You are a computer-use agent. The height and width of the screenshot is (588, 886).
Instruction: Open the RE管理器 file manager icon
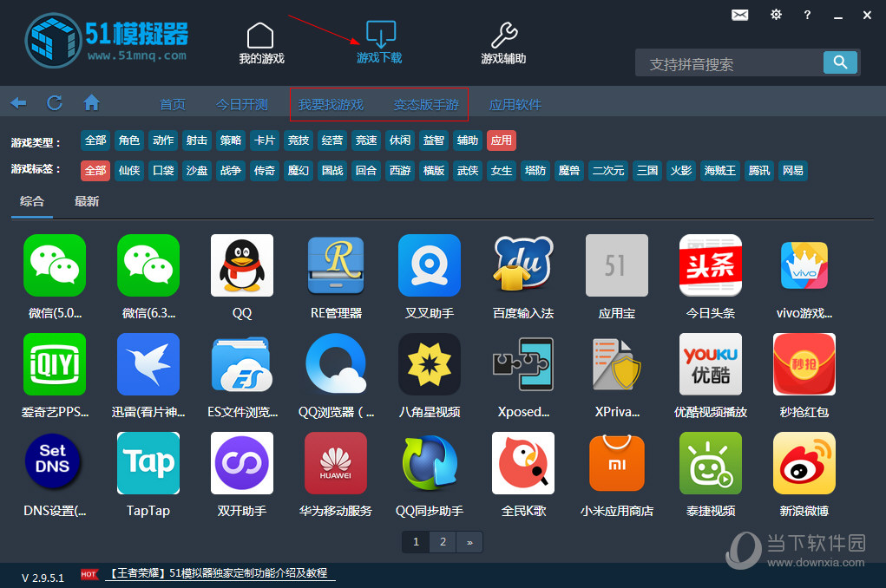[335, 265]
